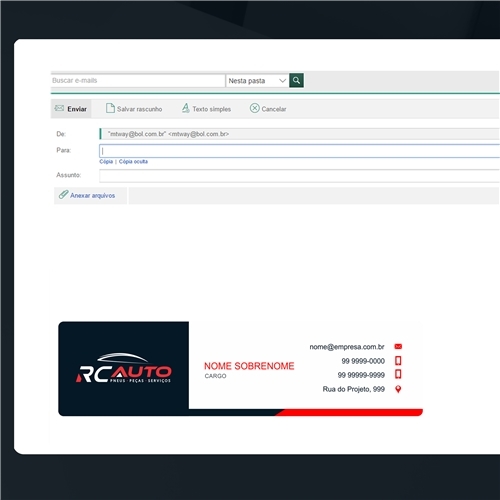Focus the Para recipient field
The image size is (500, 500).
tap(299, 151)
